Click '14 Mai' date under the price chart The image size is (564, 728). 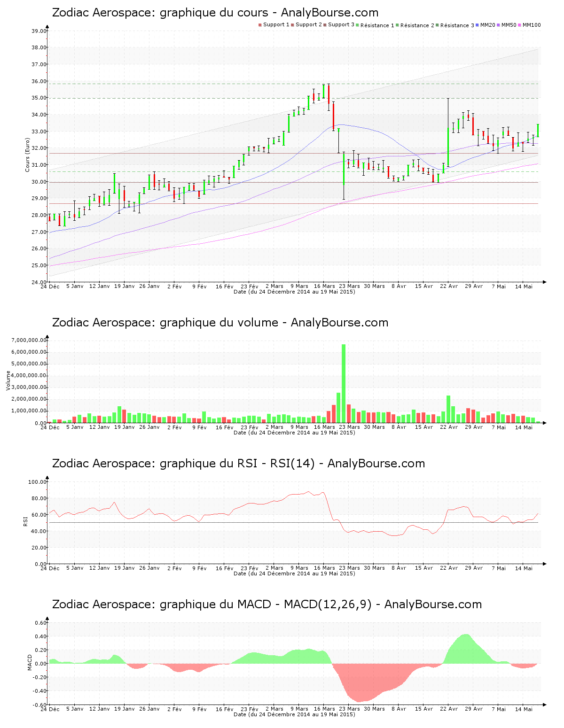click(x=524, y=286)
